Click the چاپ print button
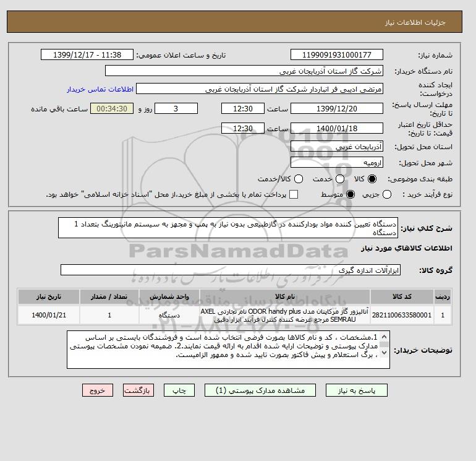476x461 pixels. point(179,390)
